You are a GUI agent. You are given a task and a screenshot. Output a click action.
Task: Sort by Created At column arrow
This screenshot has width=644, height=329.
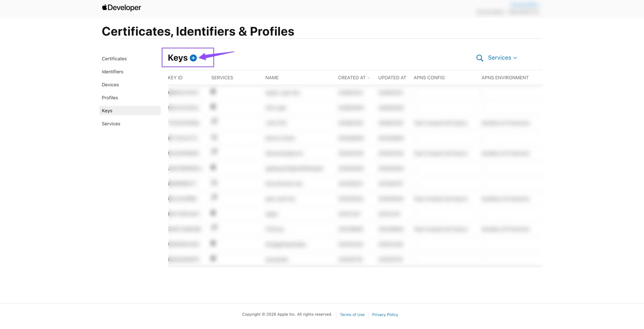pyautogui.click(x=369, y=78)
